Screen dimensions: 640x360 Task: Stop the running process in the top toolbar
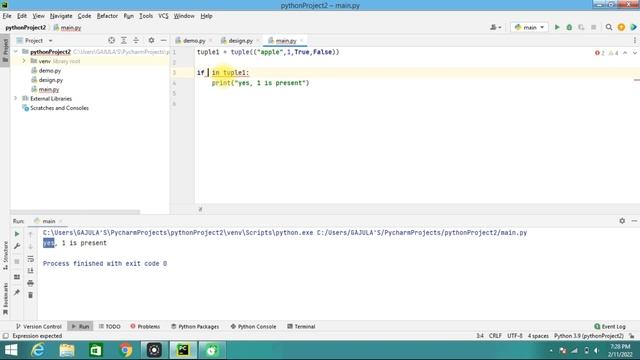click(593, 27)
